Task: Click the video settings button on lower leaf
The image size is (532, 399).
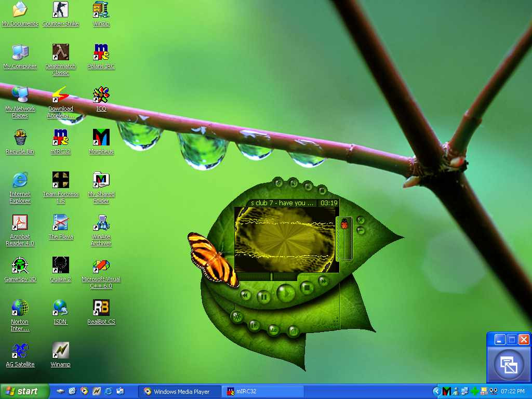Action: 254,326
